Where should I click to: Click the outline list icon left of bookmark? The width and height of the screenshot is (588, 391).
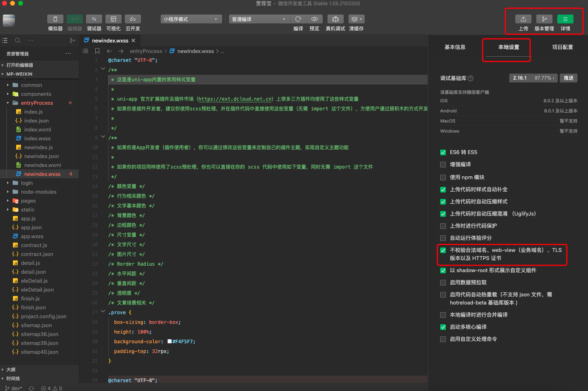coord(85,51)
